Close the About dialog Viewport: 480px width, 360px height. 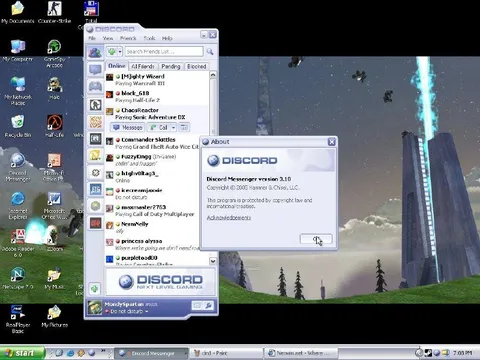(x=331, y=142)
